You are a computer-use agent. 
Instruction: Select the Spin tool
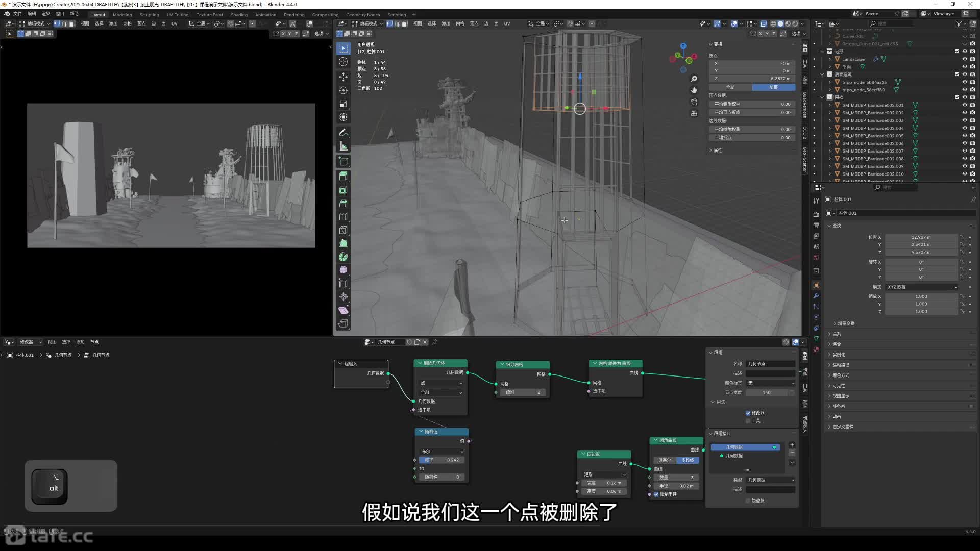pos(344,257)
